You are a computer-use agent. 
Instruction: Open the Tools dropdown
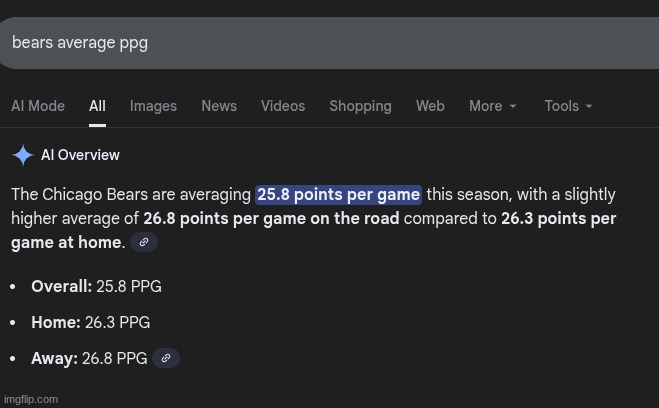(x=568, y=106)
